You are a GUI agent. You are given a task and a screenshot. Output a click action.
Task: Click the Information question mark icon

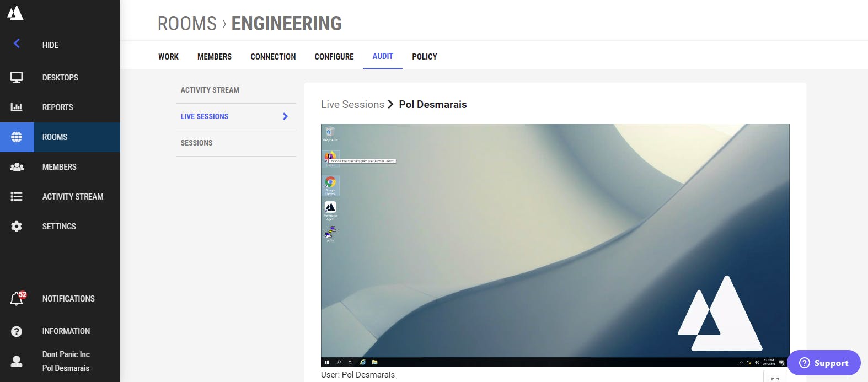[x=17, y=331]
